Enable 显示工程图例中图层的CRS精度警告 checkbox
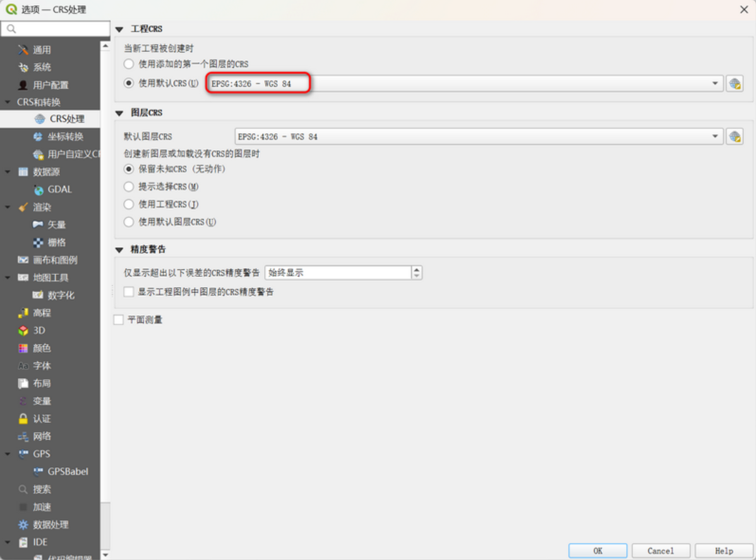 click(129, 292)
